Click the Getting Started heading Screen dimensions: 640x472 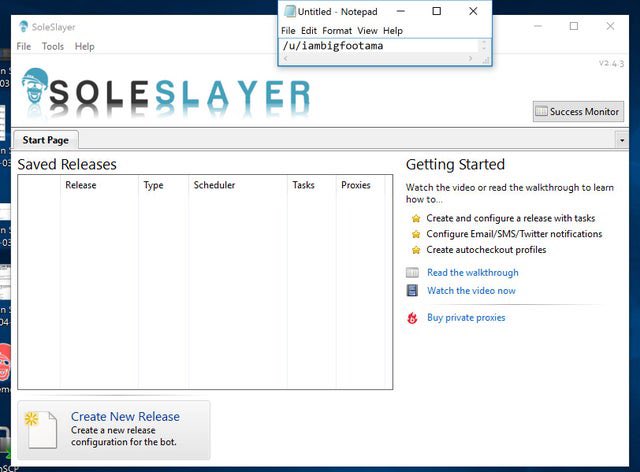coord(456,165)
